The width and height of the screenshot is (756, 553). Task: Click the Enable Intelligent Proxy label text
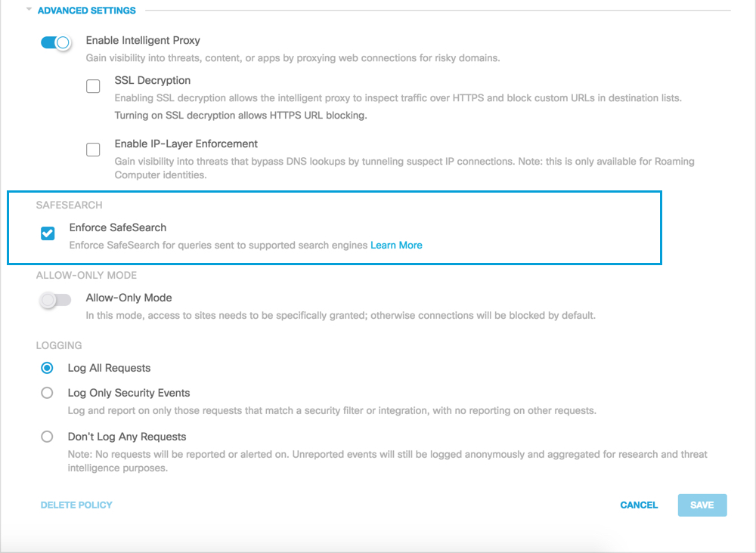[143, 41]
